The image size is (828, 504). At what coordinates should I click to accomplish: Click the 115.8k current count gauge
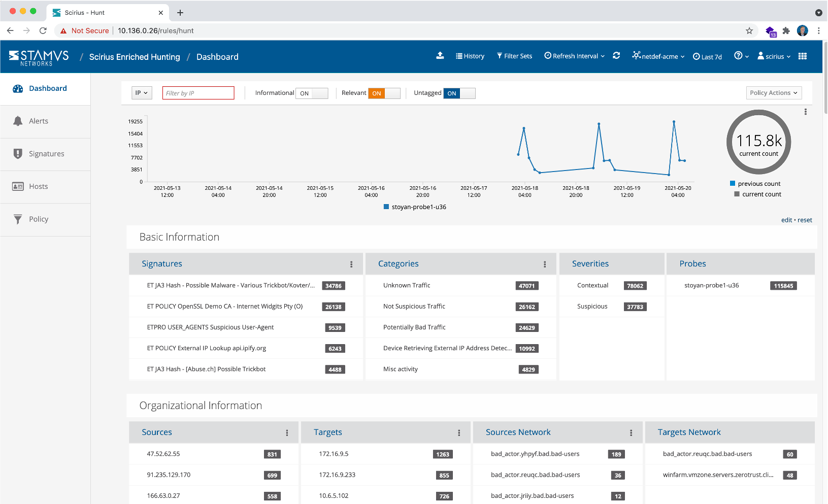(x=758, y=142)
